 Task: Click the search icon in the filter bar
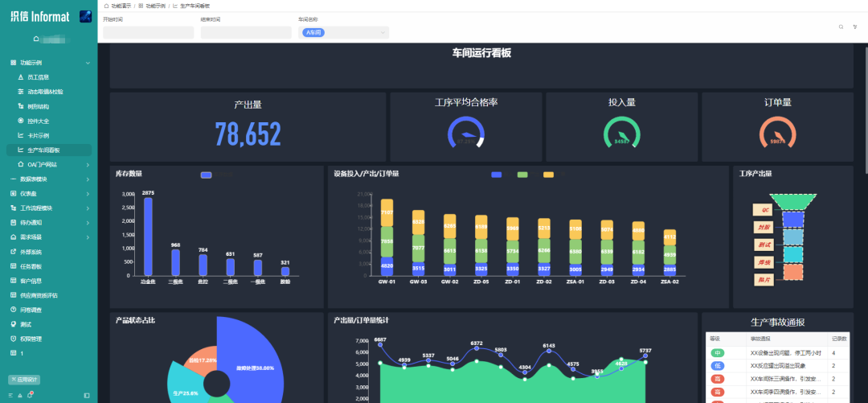[841, 27]
